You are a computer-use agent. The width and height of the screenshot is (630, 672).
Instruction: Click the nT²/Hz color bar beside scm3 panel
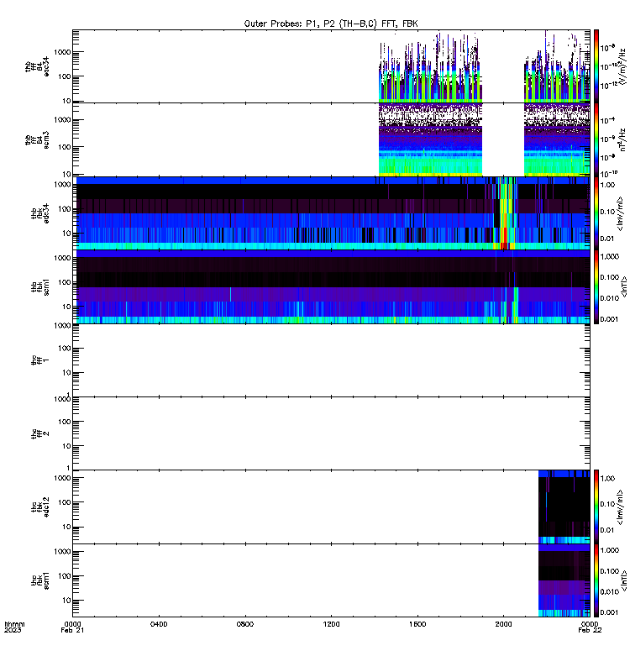(x=596, y=139)
